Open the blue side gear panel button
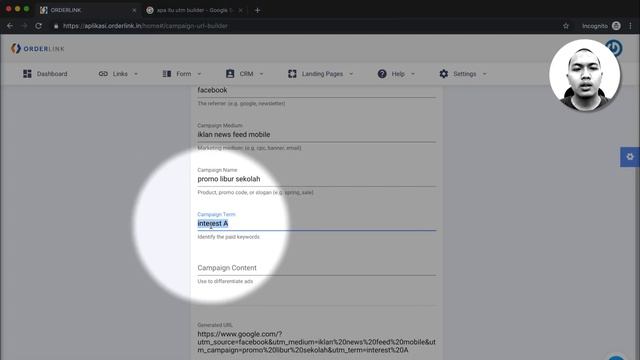Viewport: 640px width, 360px height. click(630, 157)
